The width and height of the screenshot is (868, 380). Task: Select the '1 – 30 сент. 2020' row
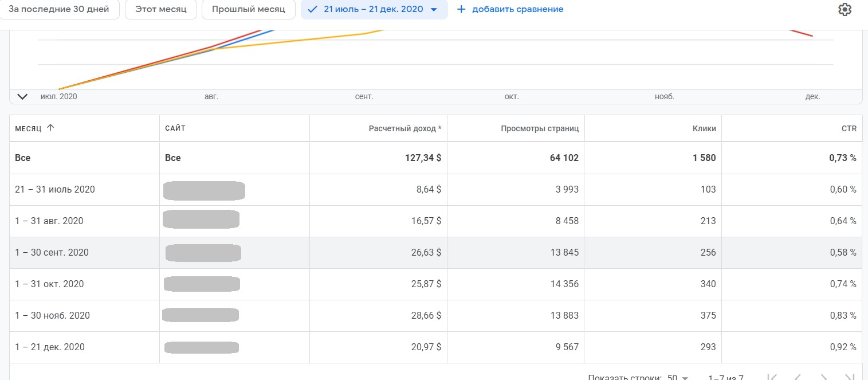[x=52, y=253]
